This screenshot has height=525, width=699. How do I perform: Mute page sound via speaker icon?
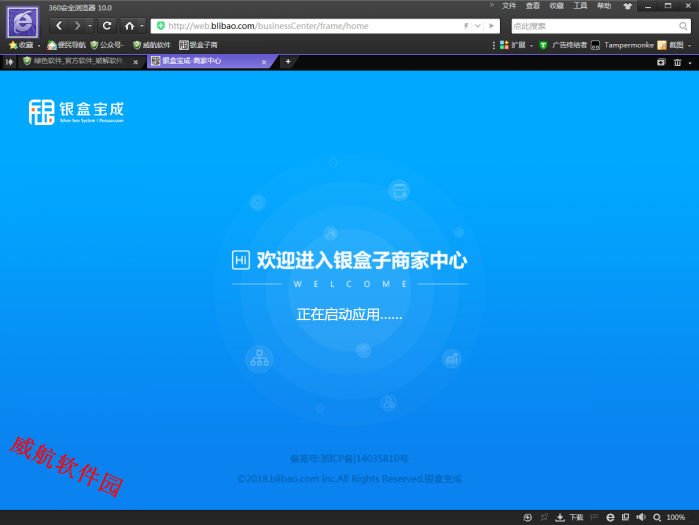point(641,517)
